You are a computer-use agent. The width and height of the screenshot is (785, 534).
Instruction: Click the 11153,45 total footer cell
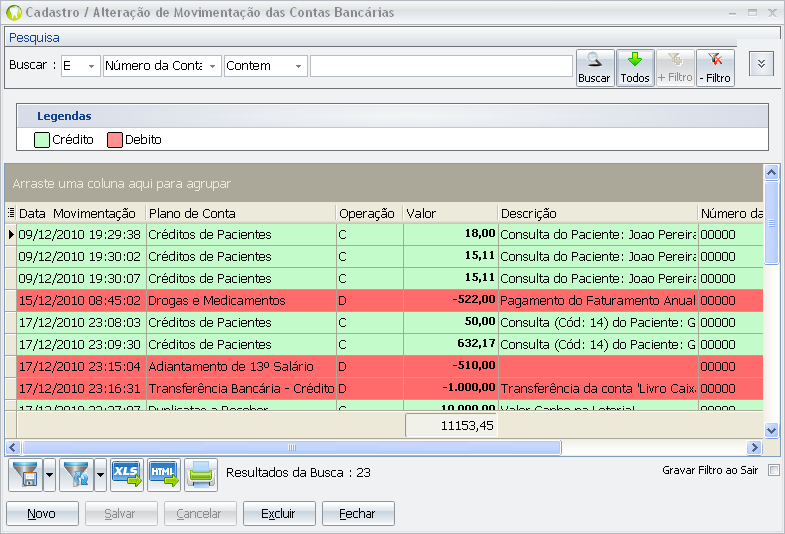point(451,425)
